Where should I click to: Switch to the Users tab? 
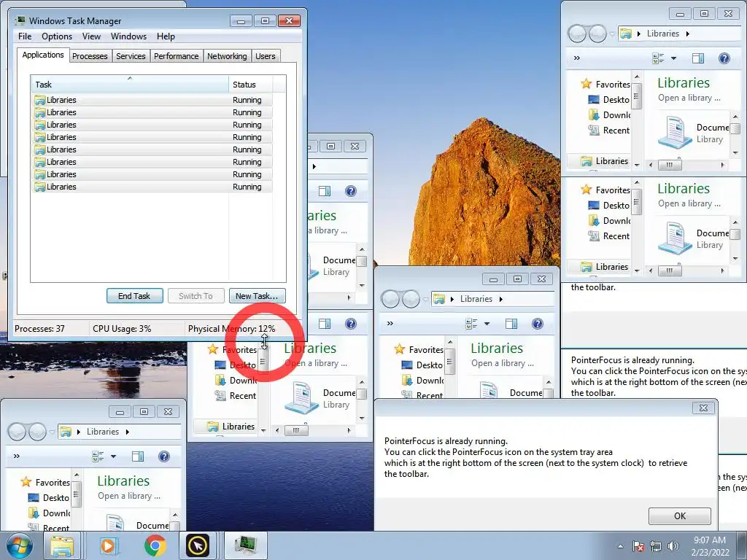266,56
